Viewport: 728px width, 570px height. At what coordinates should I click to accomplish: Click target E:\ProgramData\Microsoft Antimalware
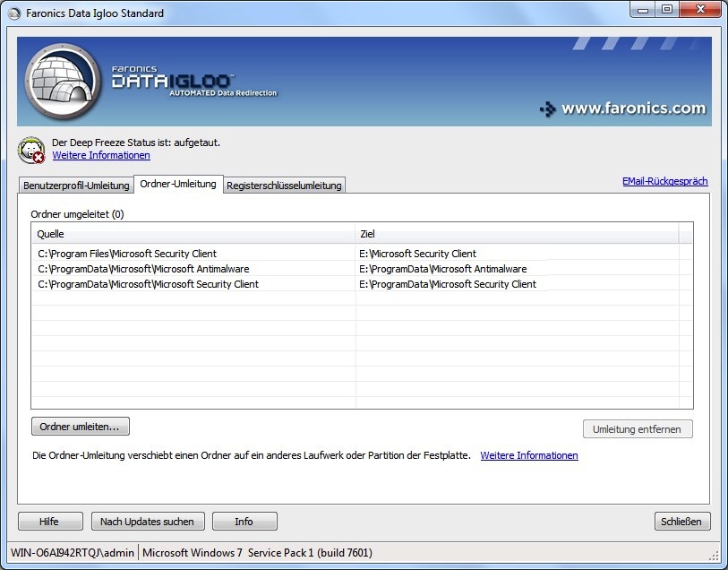point(443,269)
